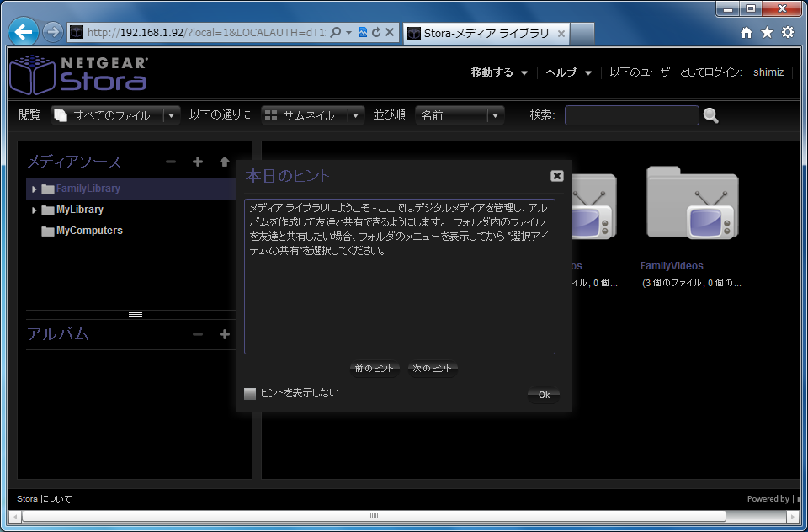808x532 pixels.
Task: Open the すべてのファイル browse dropdown
Action: click(171, 115)
